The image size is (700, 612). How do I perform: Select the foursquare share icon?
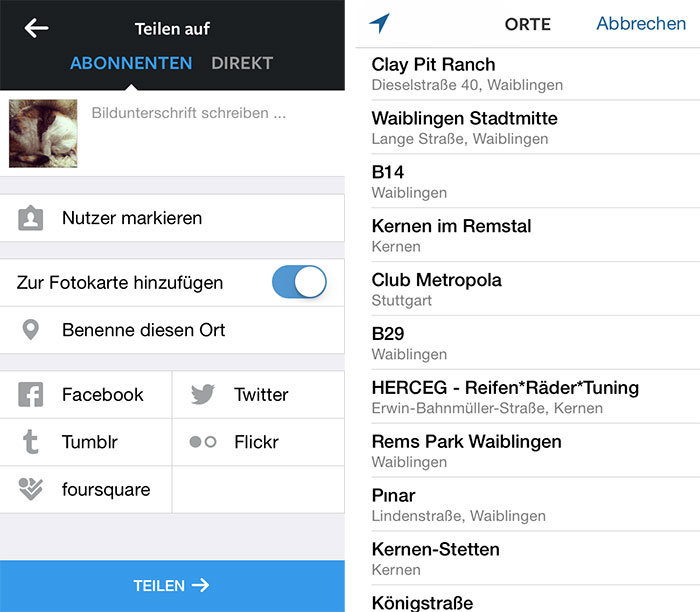coord(30,489)
